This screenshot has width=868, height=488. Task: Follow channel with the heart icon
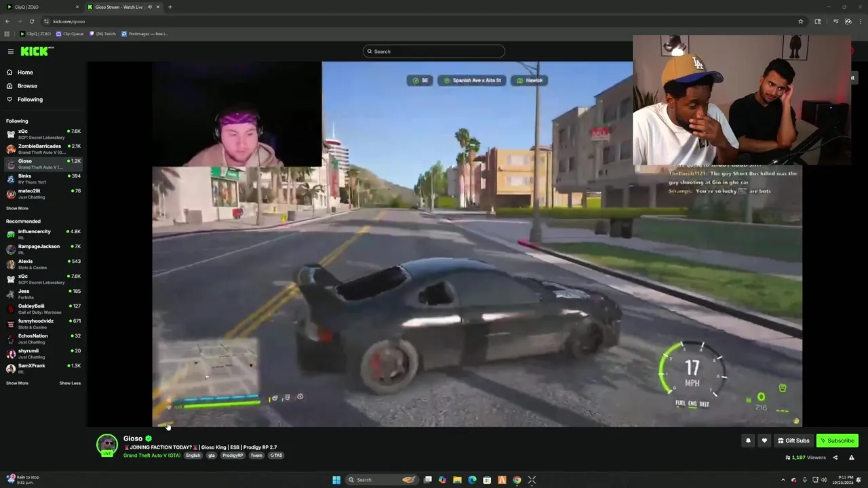[x=764, y=441]
